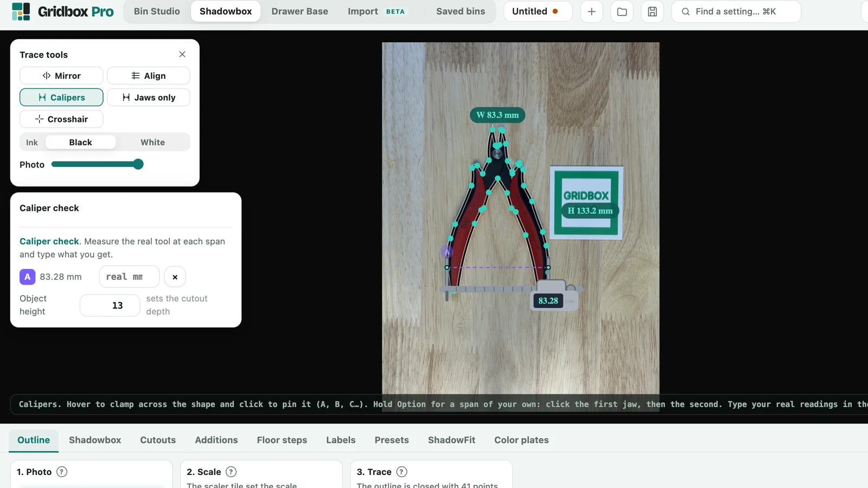The width and height of the screenshot is (868, 488).
Task: Open the Find a setting search box
Action: (736, 11)
